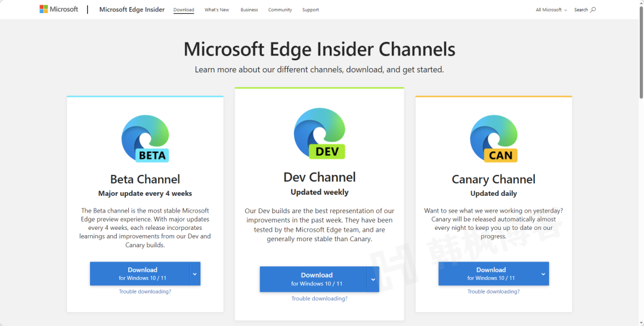644x326 pixels.
Task: Click the Edge Canary channel logo
Action: 493,139
